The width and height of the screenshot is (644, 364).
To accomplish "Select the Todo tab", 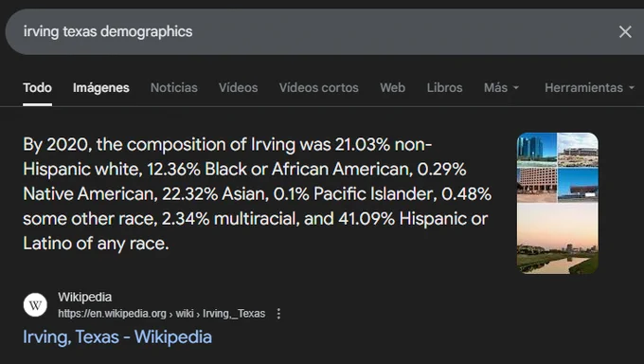I will click(x=37, y=87).
